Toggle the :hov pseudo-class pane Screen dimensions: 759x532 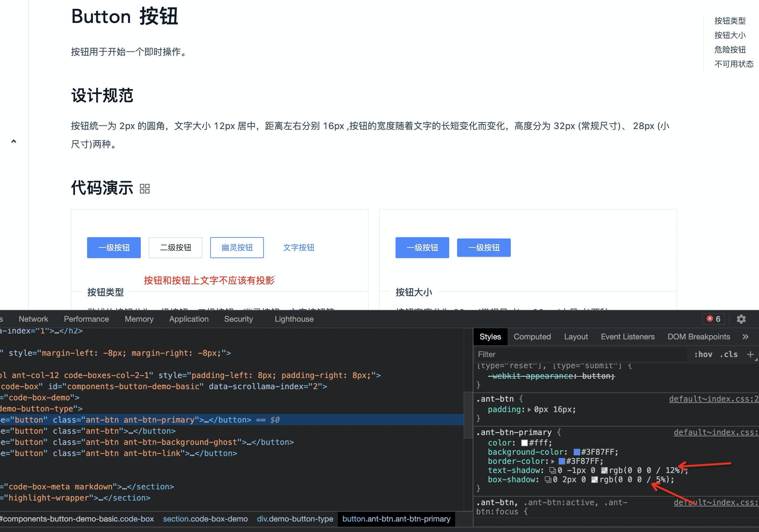click(x=703, y=354)
